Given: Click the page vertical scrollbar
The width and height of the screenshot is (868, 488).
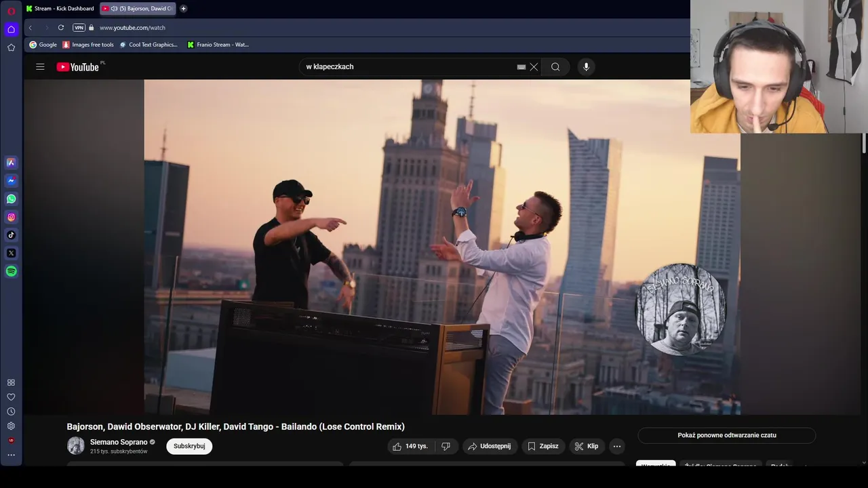Looking at the screenshot, I should (x=864, y=144).
